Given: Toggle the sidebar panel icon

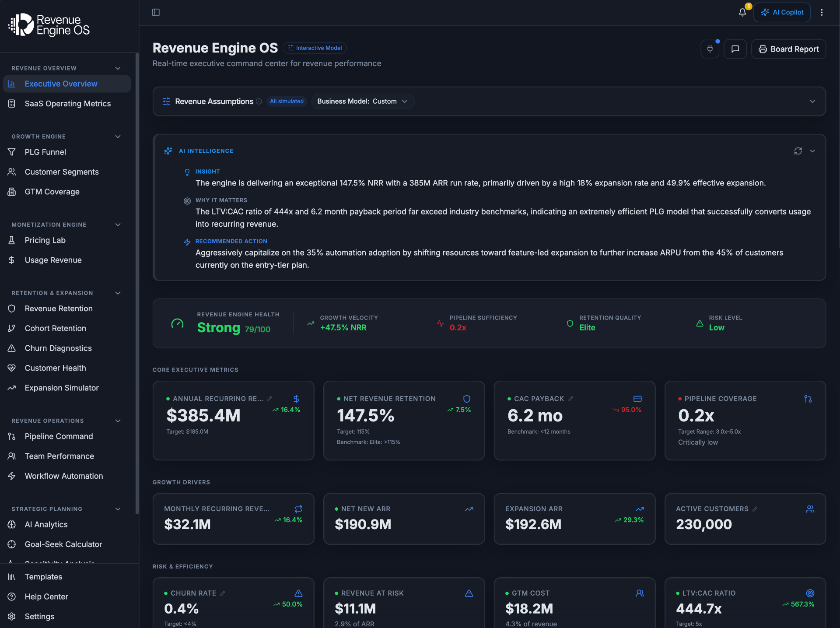Looking at the screenshot, I should pos(156,12).
